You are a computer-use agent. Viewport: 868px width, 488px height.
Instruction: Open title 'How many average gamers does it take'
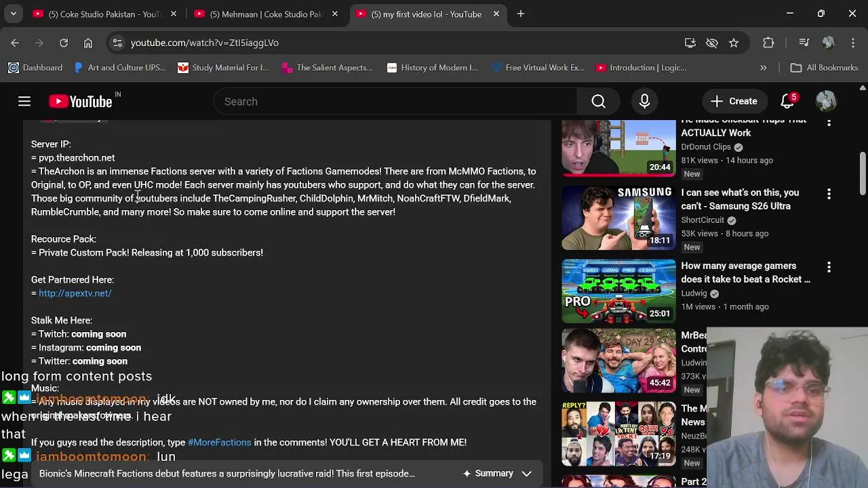tap(745, 272)
